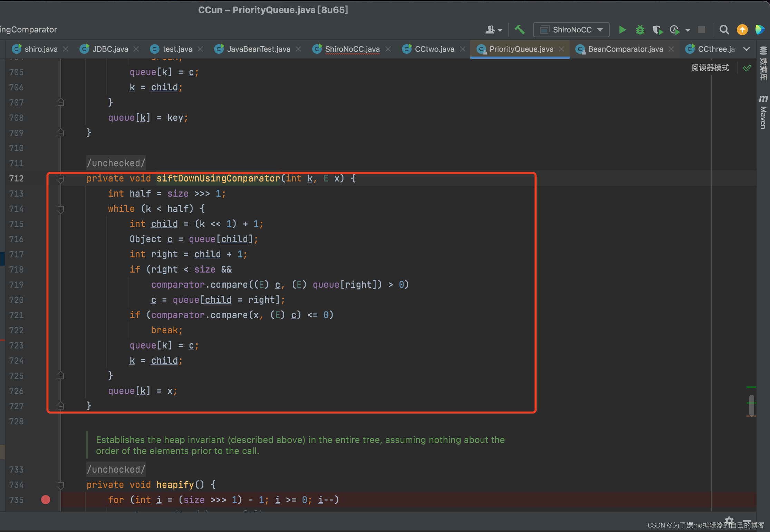Toggle the breakpoint on line 735
770x532 pixels.
(46, 500)
